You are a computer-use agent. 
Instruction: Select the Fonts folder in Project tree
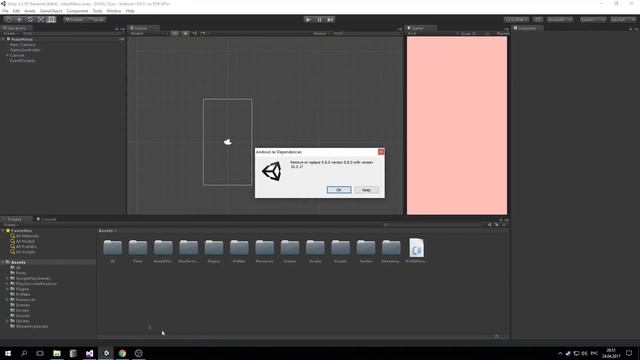(x=21, y=273)
